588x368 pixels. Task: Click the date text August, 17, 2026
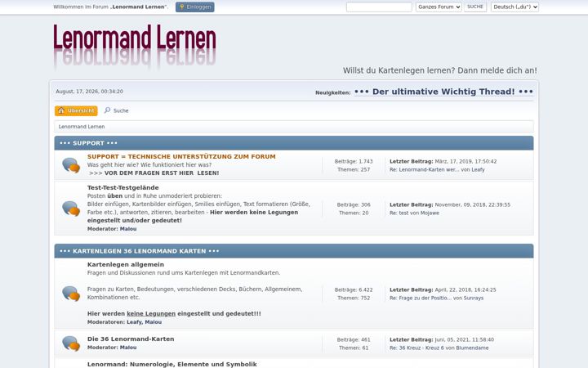pos(90,92)
